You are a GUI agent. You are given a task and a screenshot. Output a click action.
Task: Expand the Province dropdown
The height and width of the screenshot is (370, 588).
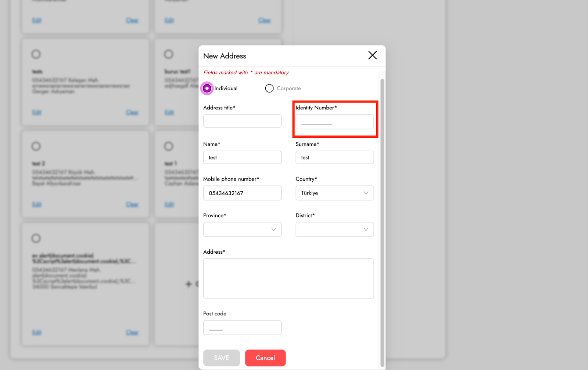242,229
